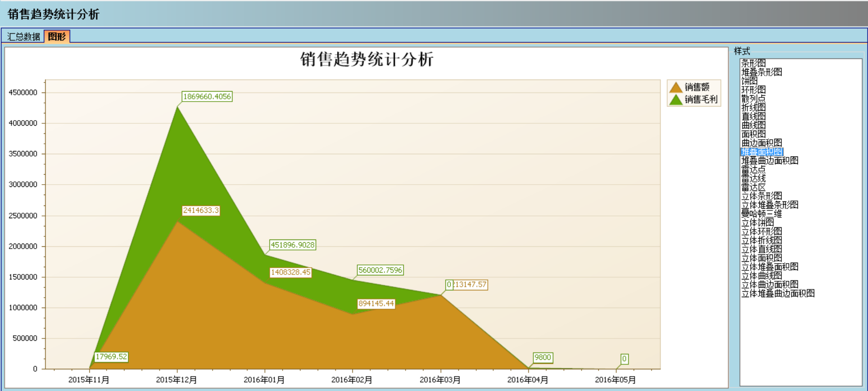Select the 图形 tab
This screenshot has height=391, width=868.
pyautogui.click(x=57, y=37)
